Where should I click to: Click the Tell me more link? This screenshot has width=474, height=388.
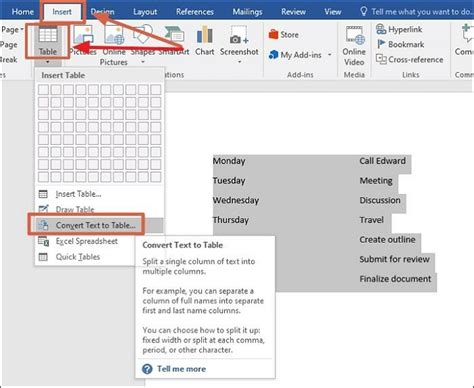point(181,369)
